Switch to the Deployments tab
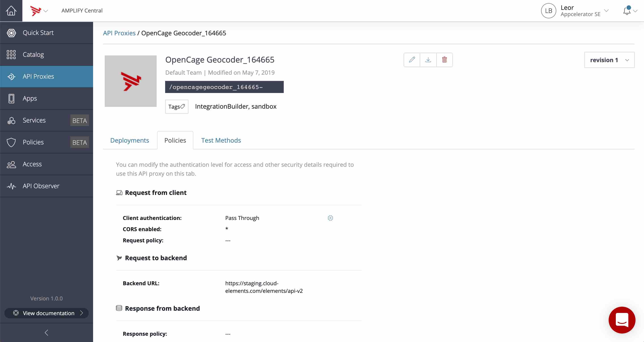Screen dimensions: 644x342 pos(130,140)
